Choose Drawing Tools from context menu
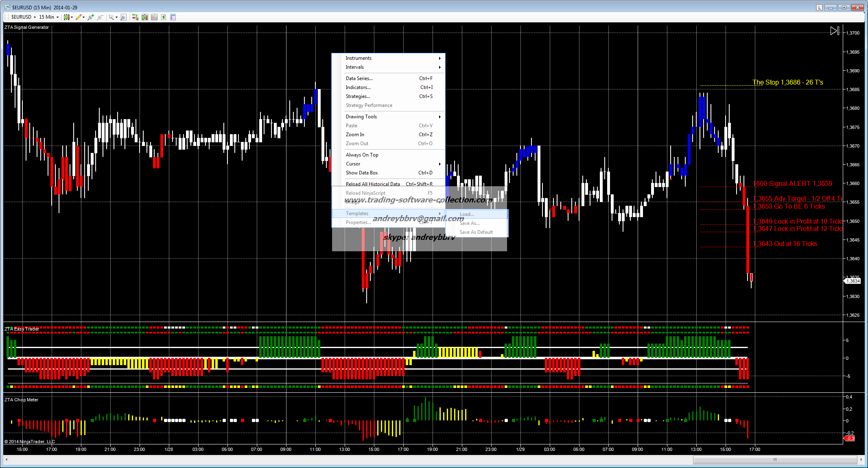The width and height of the screenshot is (868, 468). click(x=361, y=117)
